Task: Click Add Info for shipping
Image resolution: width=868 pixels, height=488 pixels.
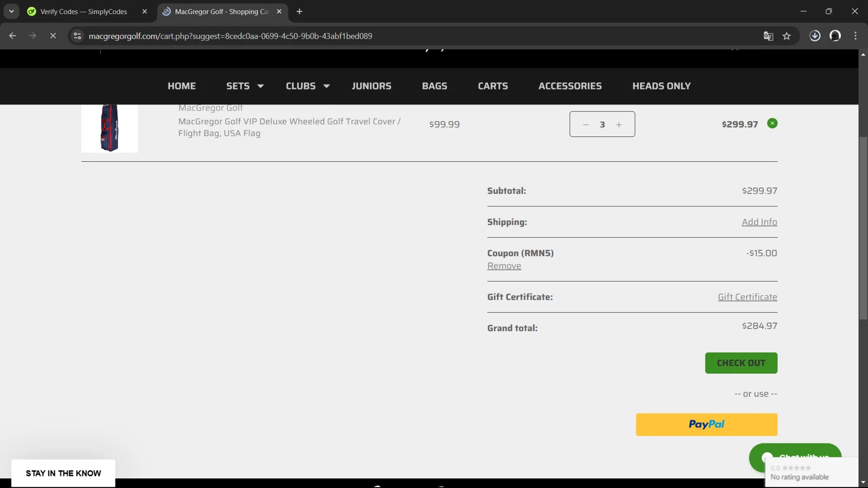Action: [x=759, y=222]
